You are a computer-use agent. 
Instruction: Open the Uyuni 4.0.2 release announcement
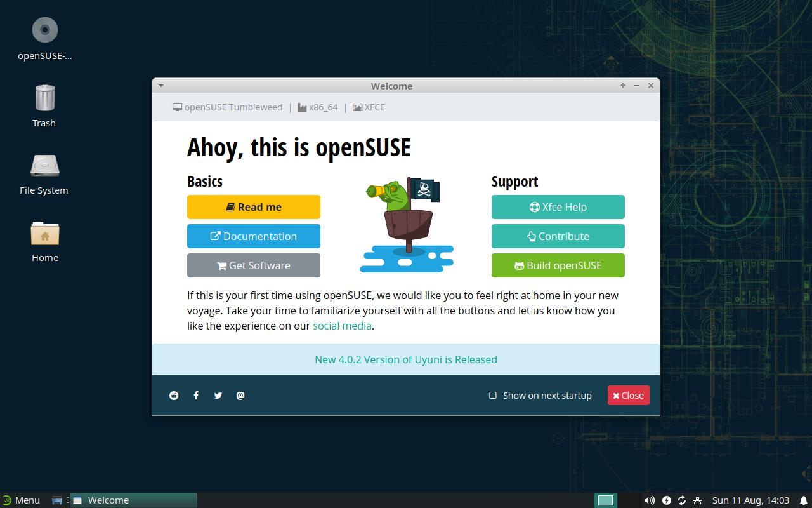click(406, 359)
